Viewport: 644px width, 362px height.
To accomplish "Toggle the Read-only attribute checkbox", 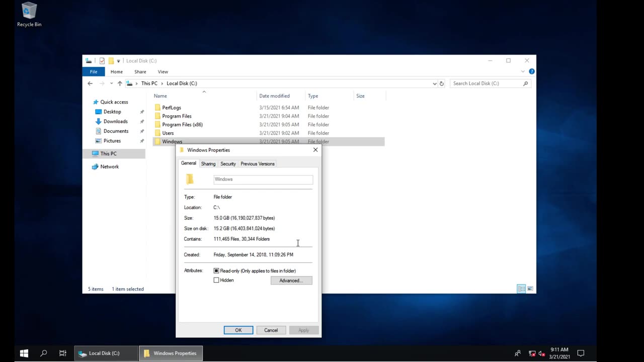I will (x=216, y=271).
